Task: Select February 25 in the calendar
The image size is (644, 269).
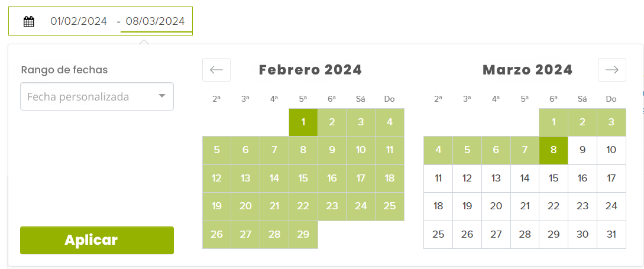Action: click(x=390, y=206)
